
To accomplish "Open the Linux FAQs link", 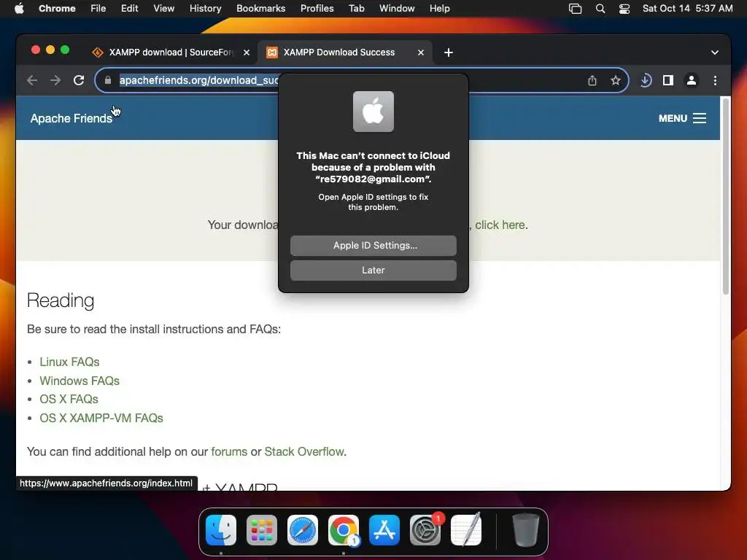I will click(x=69, y=362).
